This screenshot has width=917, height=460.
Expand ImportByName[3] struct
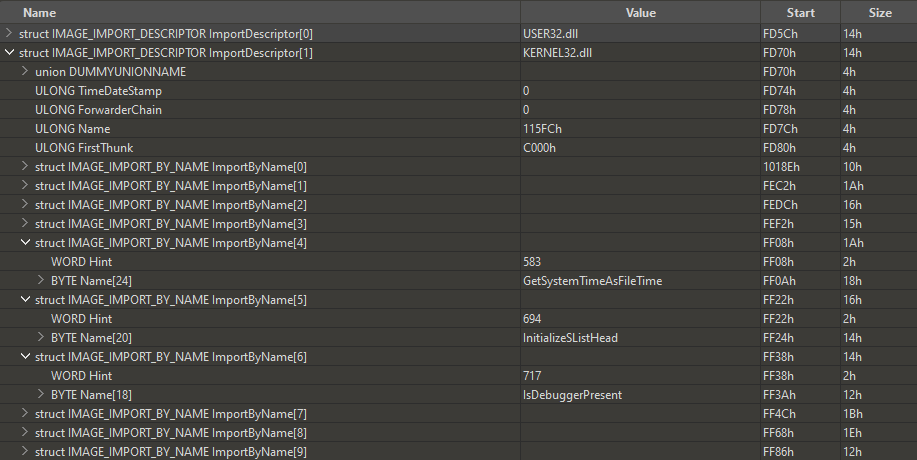coord(25,223)
